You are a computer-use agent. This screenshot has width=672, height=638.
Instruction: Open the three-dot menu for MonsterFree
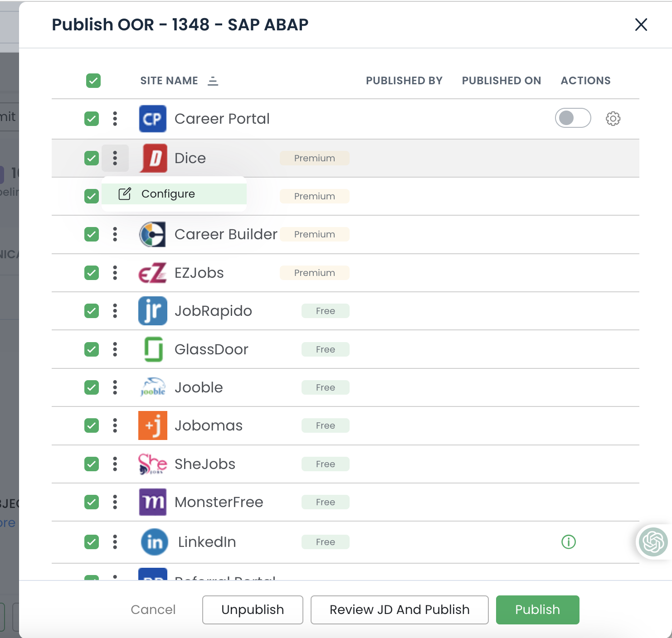pyautogui.click(x=115, y=502)
